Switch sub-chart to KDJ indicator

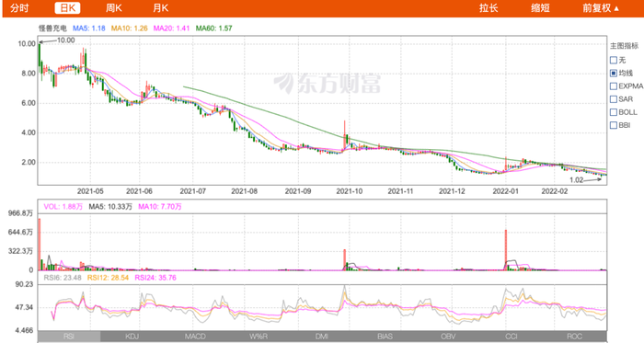point(132,337)
